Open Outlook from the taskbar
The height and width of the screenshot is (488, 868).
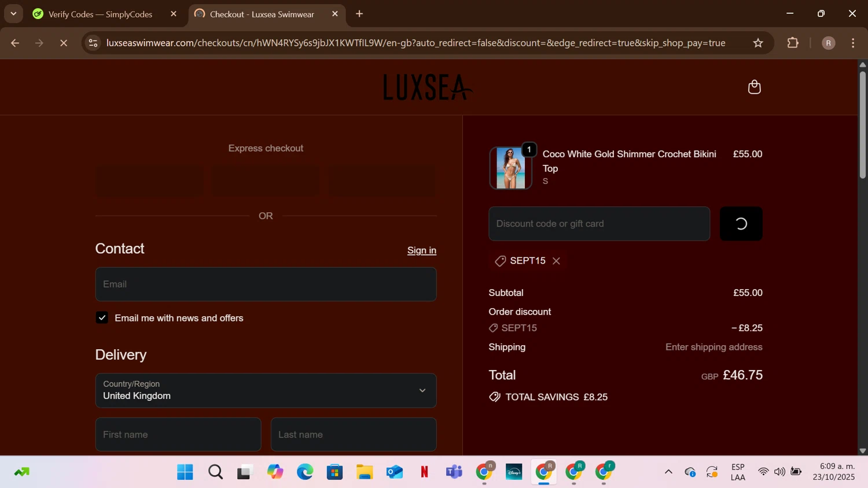[x=395, y=472]
